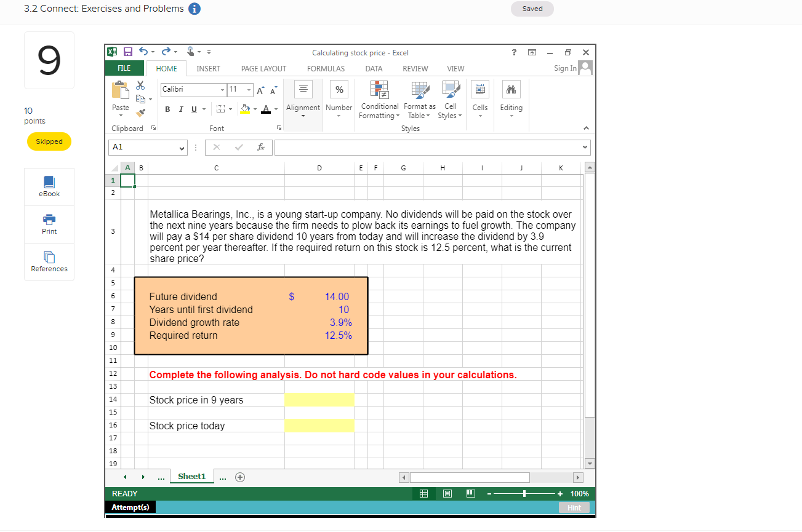Open the Format as Table gallery

tap(420, 99)
